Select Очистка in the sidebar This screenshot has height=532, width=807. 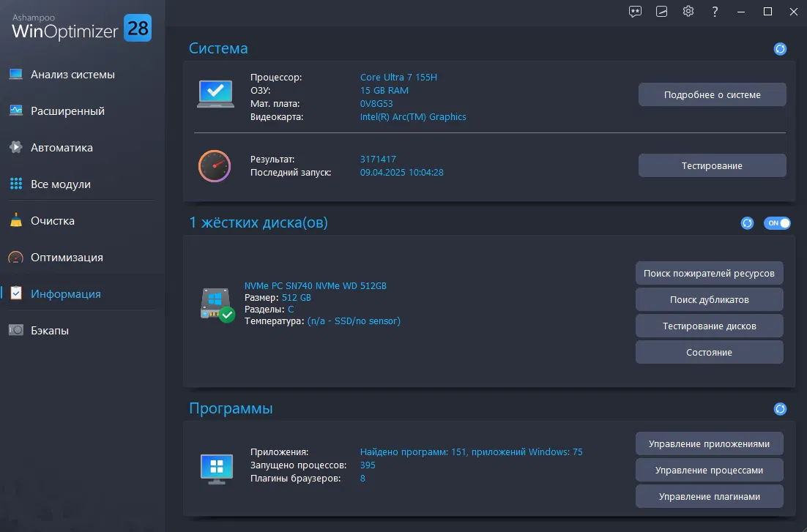[53, 221]
